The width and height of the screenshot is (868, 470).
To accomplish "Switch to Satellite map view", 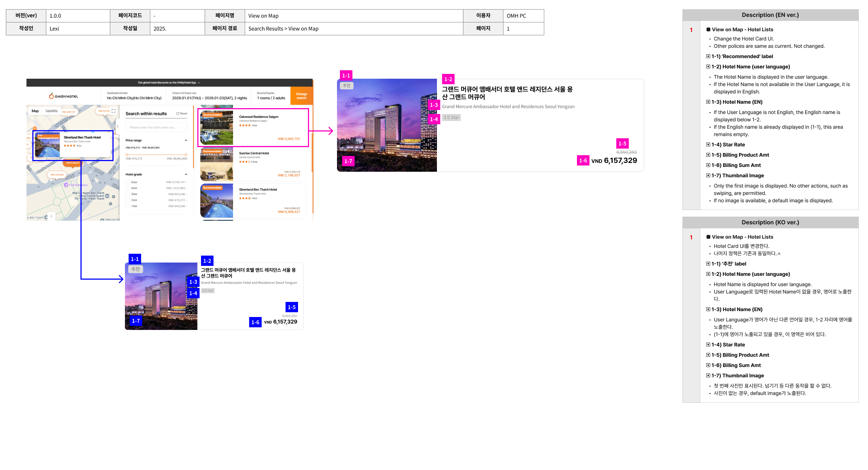I will pyautogui.click(x=51, y=111).
